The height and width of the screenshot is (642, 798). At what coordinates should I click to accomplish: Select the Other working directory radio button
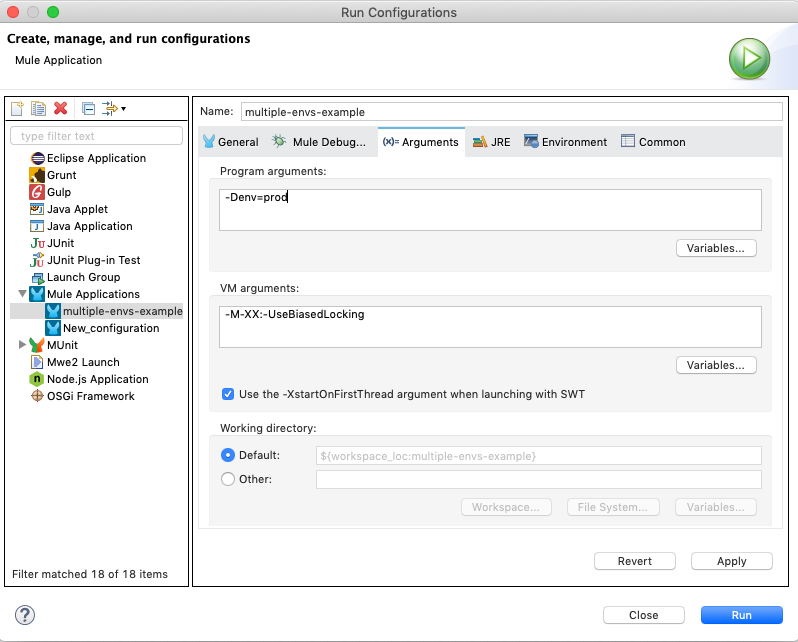click(227, 479)
